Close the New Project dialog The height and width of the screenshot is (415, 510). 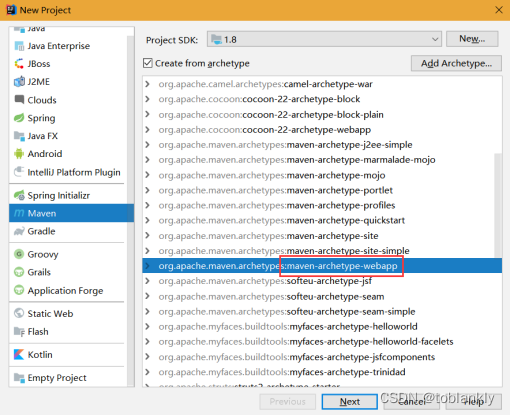[x=499, y=10]
